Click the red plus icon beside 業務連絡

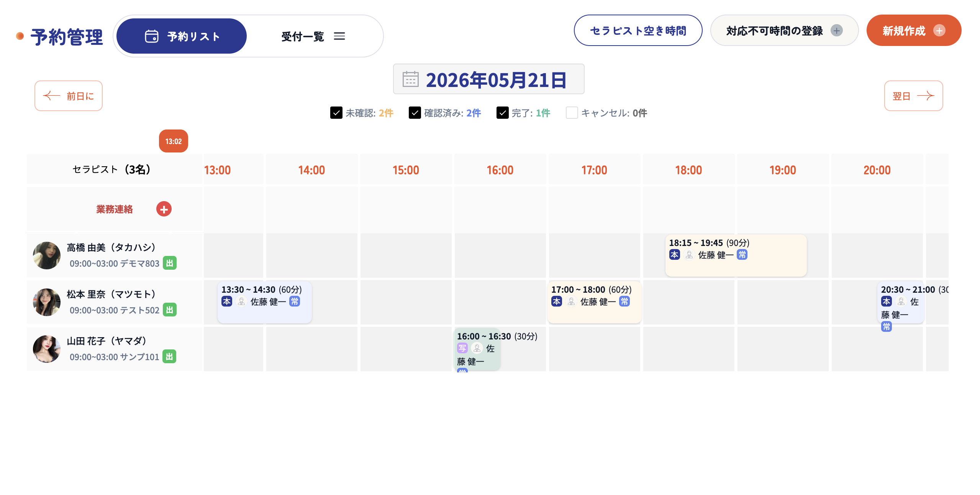[164, 209]
